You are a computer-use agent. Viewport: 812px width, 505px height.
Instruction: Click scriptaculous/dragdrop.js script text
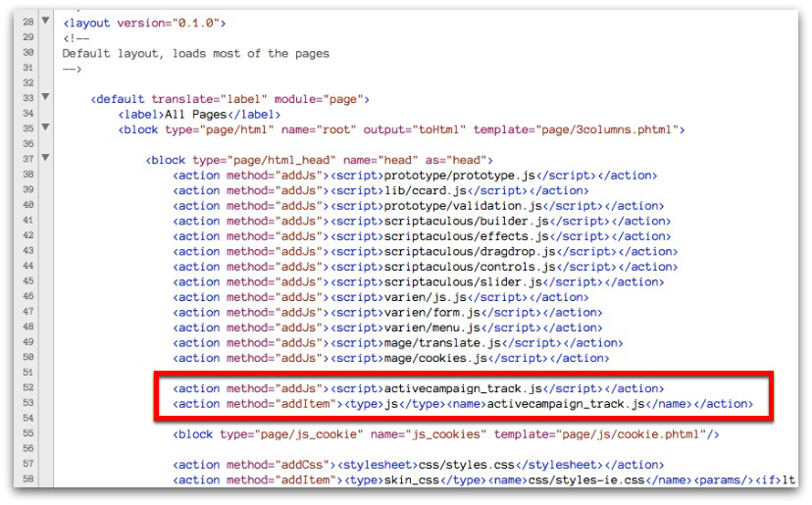[470, 252]
